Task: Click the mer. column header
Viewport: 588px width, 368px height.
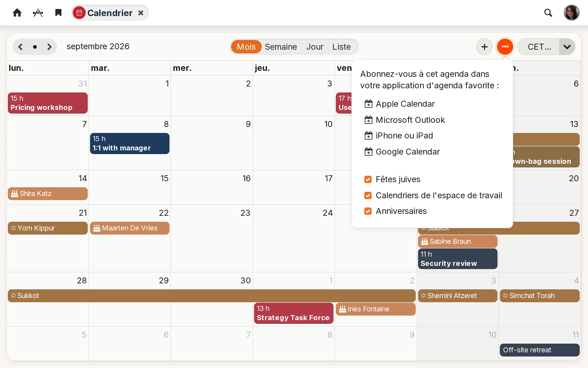Action: (x=182, y=68)
